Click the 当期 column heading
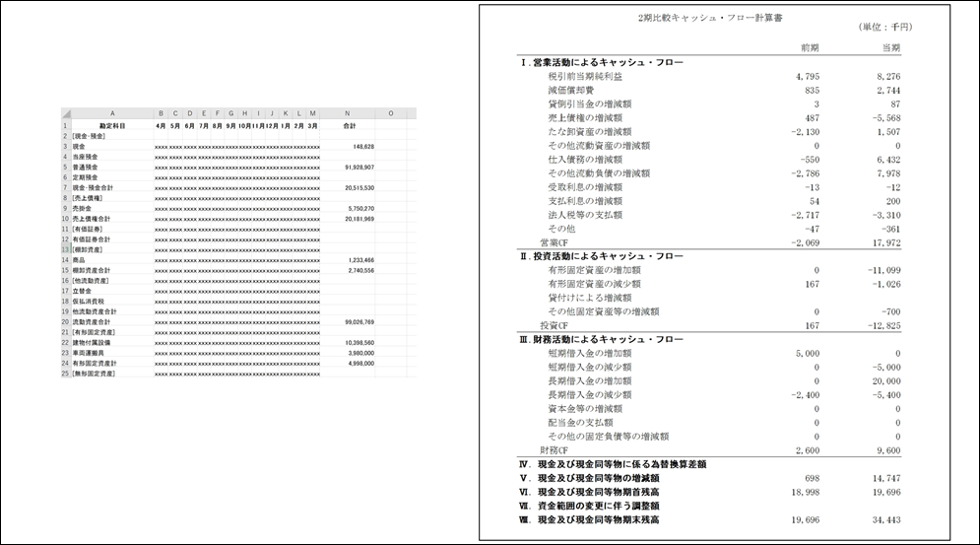The height and width of the screenshot is (545, 980). pos(891,47)
